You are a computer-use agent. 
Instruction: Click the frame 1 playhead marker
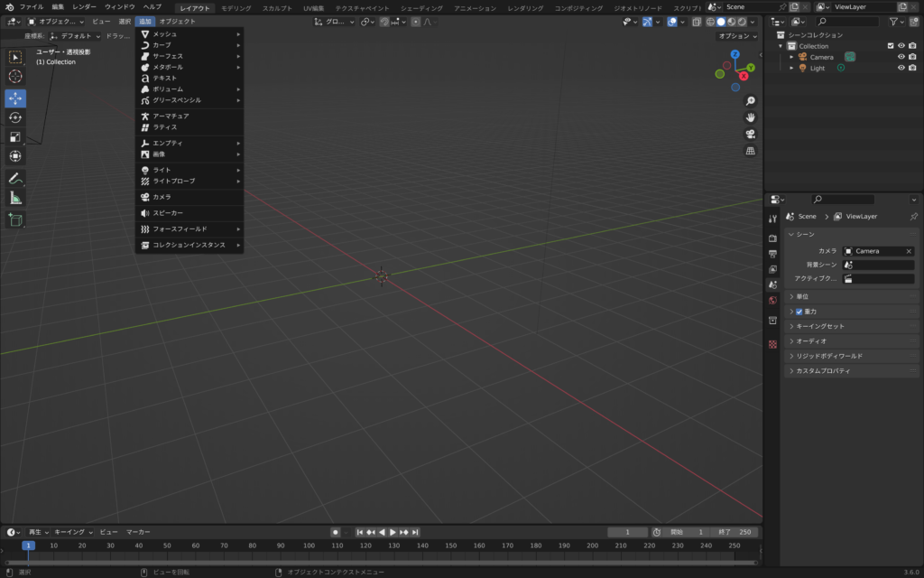(28, 546)
